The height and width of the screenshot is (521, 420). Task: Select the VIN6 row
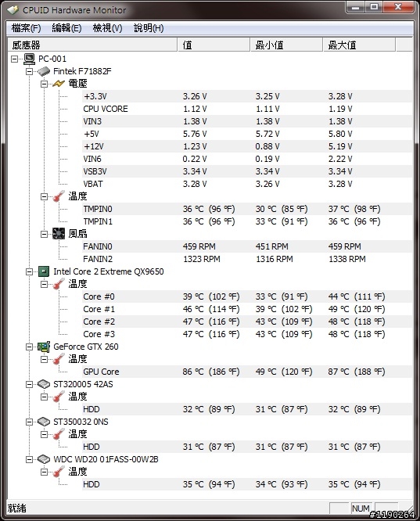pyautogui.click(x=247, y=159)
